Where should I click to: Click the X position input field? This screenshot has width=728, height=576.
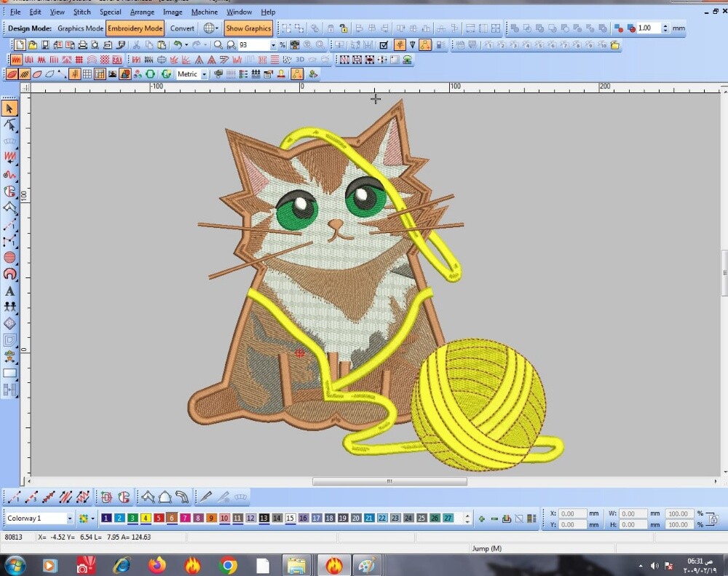(x=572, y=514)
